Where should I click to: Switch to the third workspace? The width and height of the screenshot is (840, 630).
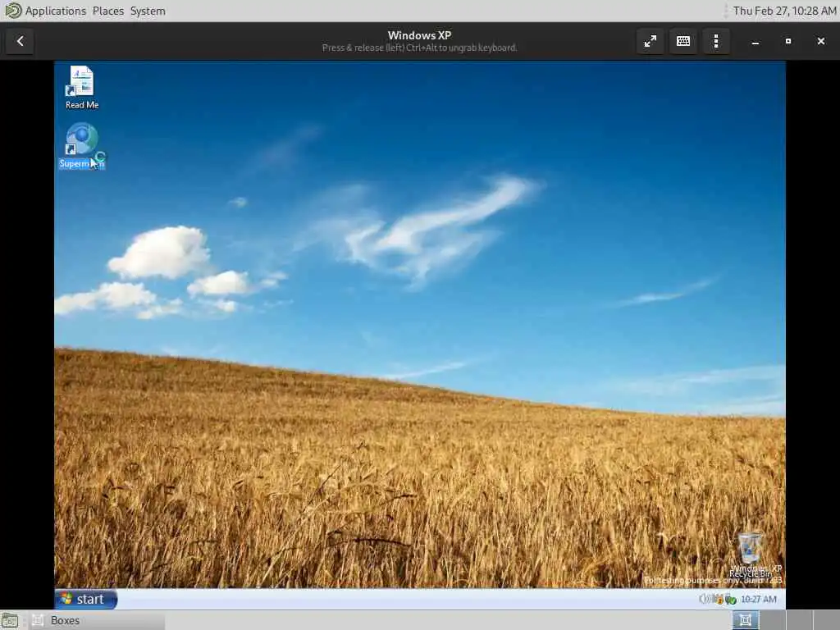(799, 620)
